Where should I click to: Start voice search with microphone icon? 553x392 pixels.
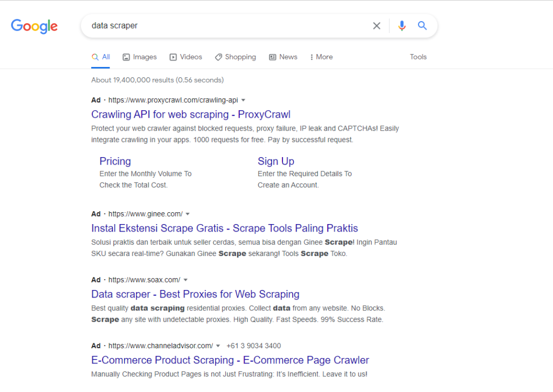pyautogui.click(x=402, y=26)
